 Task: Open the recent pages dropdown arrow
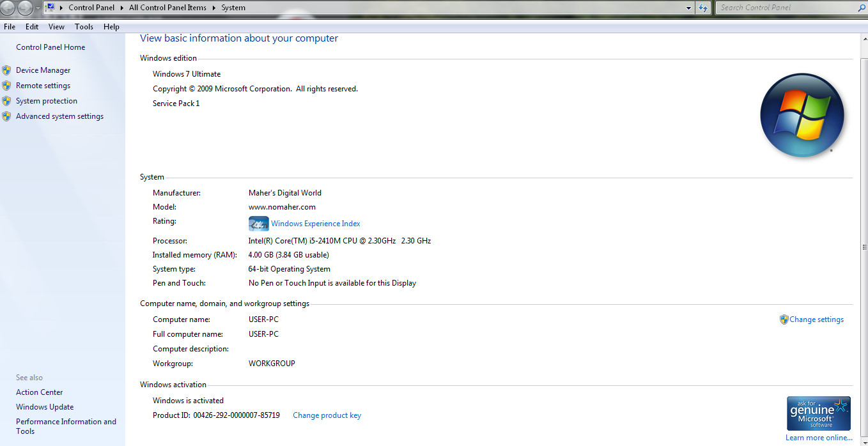(38, 8)
